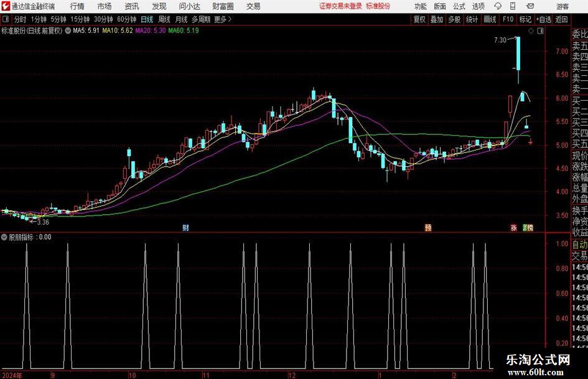Click 证券交易未登录 login link

tap(340, 6)
